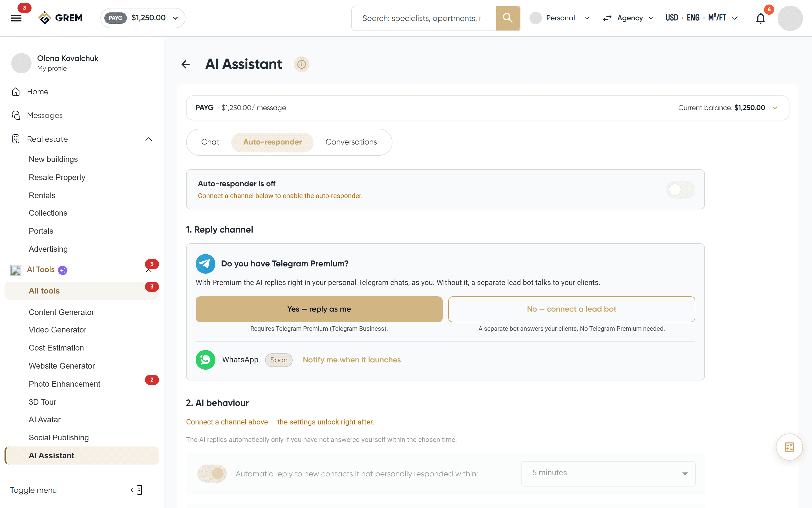Click Notify me when it launches
Viewport: 812px width, 508px height.
point(352,360)
